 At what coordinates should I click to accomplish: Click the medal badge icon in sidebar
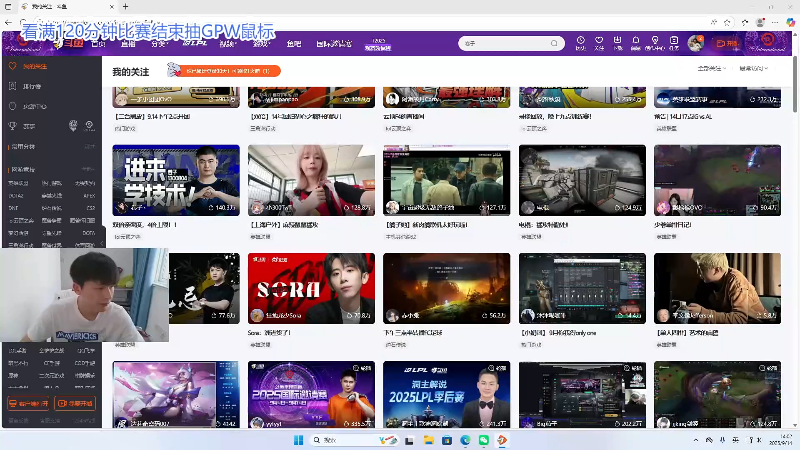click(73, 126)
